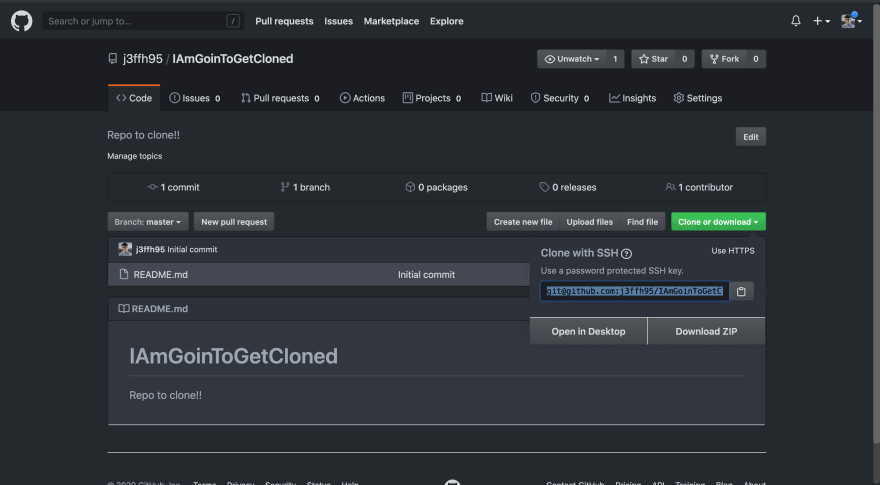
Task: Click Download ZIP
Action: pyautogui.click(x=706, y=332)
